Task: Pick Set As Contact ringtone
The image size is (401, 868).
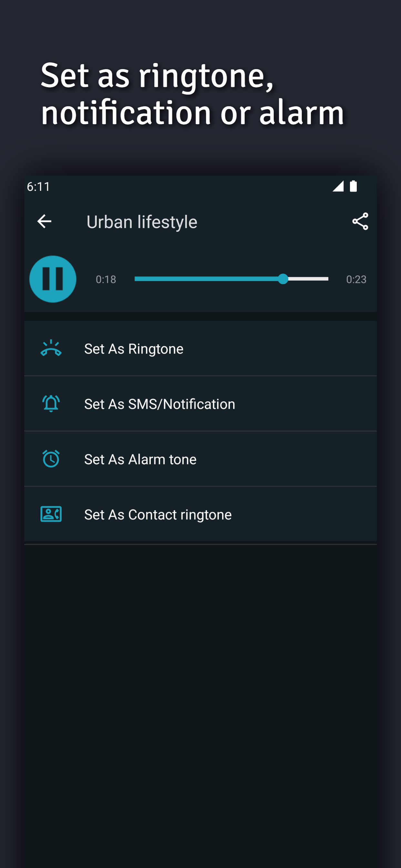Action: point(158,514)
